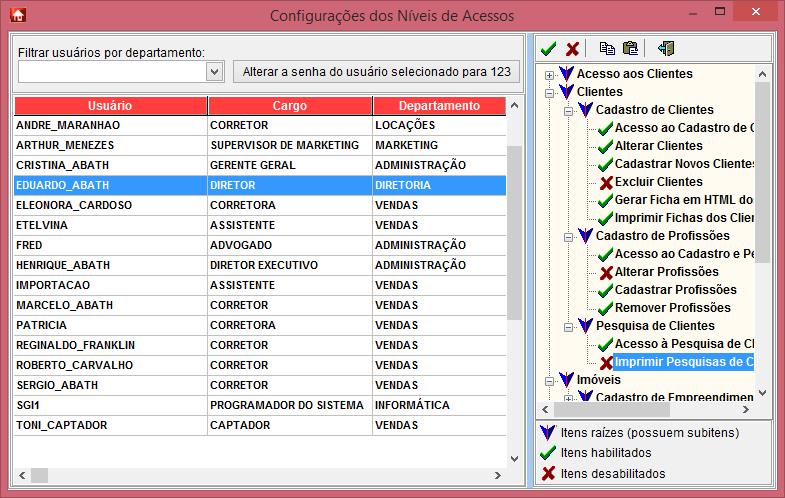
Task: Select the SERGIO_ABATH user row
Action: tap(58, 385)
